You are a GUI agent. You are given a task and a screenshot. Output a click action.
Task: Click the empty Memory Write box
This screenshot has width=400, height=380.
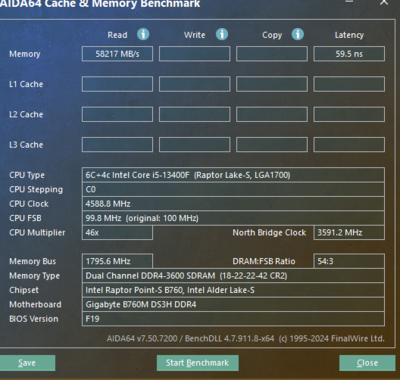coord(195,54)
